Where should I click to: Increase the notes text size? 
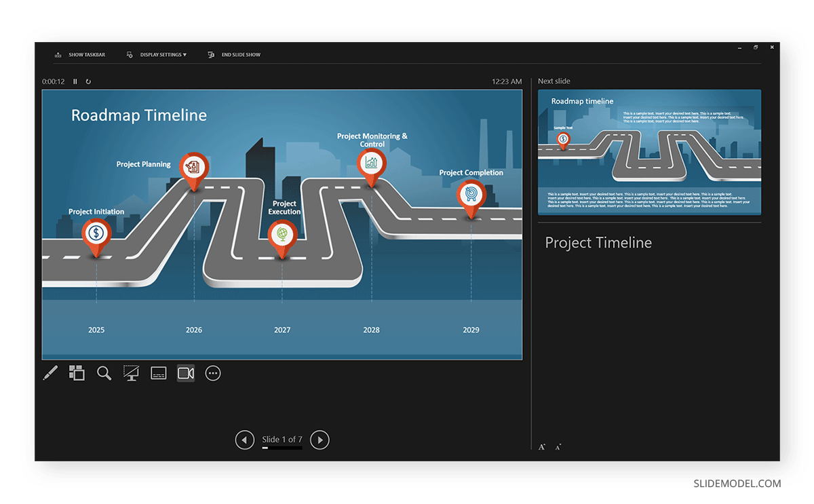tap(541, 446)
